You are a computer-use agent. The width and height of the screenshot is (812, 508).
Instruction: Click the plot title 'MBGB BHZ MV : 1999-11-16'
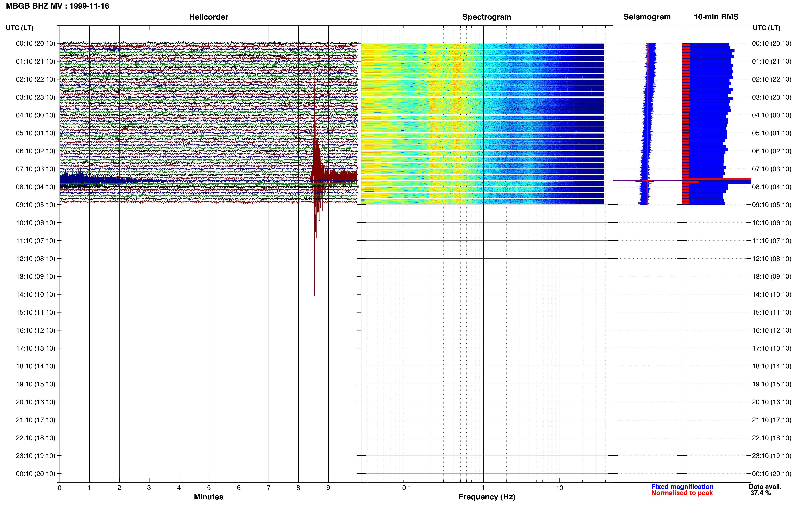(57, 6)
